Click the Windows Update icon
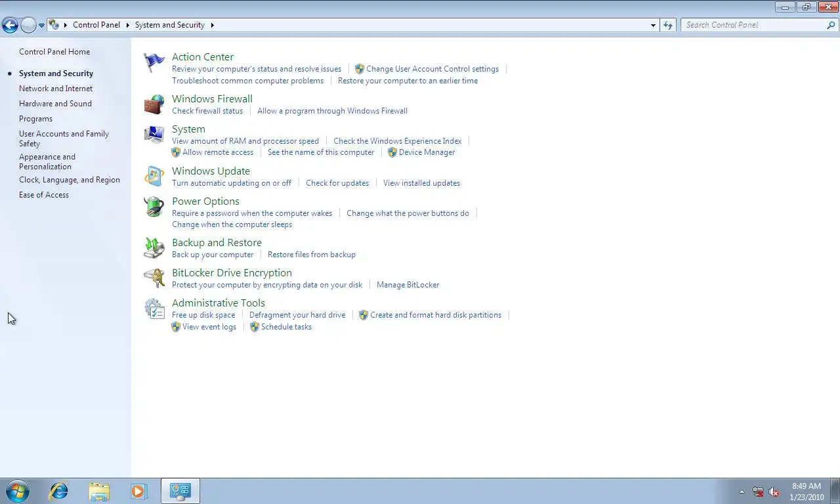840x504 pixels. [154, 176]
